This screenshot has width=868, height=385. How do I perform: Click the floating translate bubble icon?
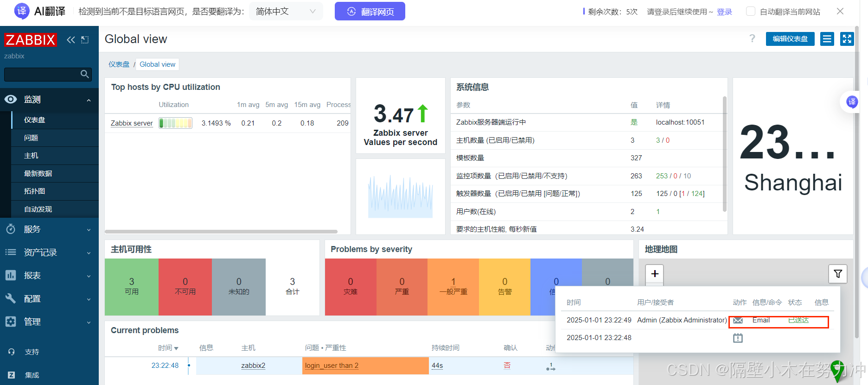coord(852,102)
